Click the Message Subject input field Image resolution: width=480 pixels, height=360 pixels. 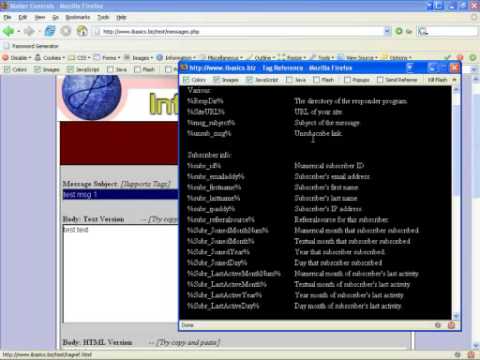120,194
